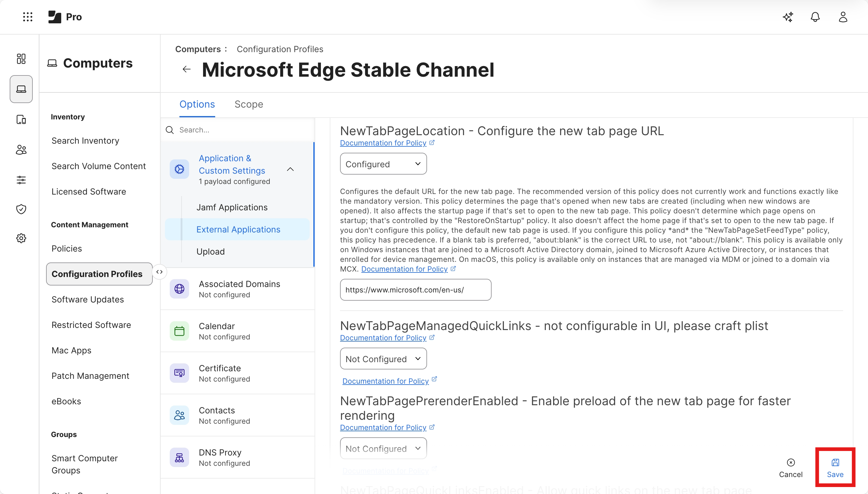
Task: Open Smart Computer Groups
Action: pos(85,464)
